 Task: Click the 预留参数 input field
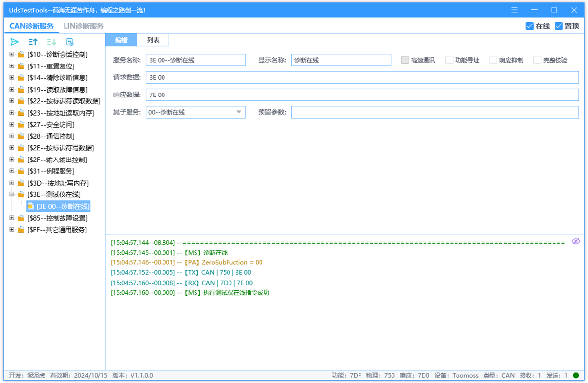435,112
